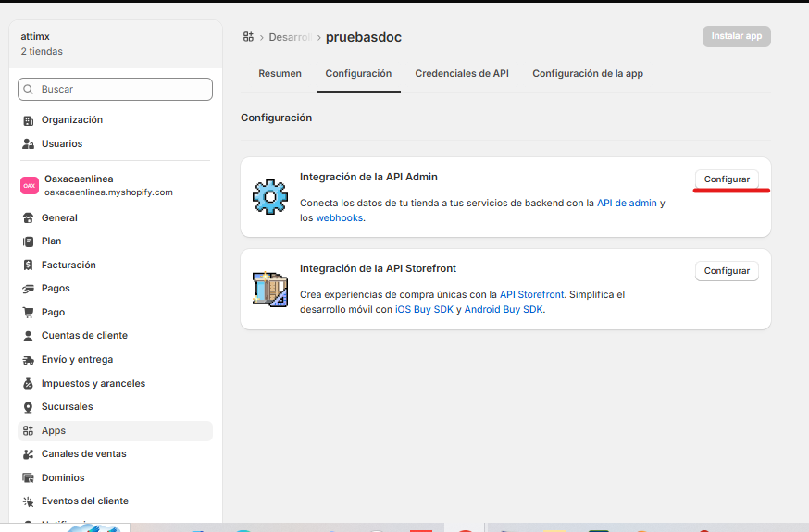
Task: Click the Pago shopping cart icon
Action: click(x=29, y=313)
